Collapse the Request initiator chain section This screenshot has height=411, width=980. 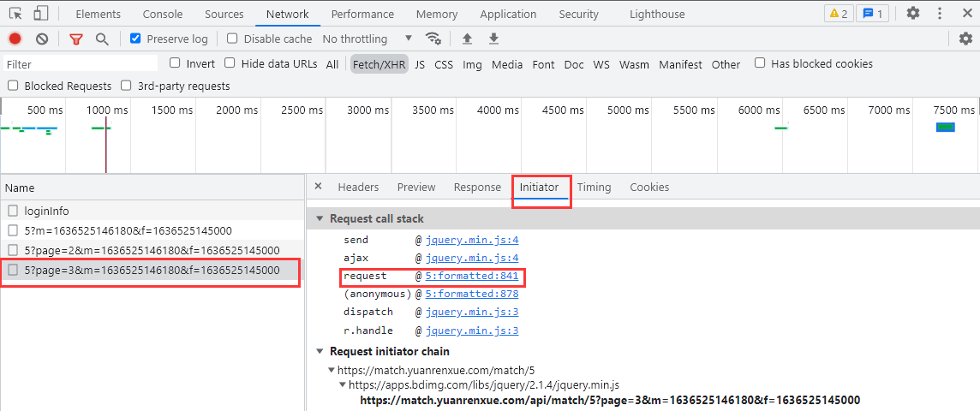[320, 351]
